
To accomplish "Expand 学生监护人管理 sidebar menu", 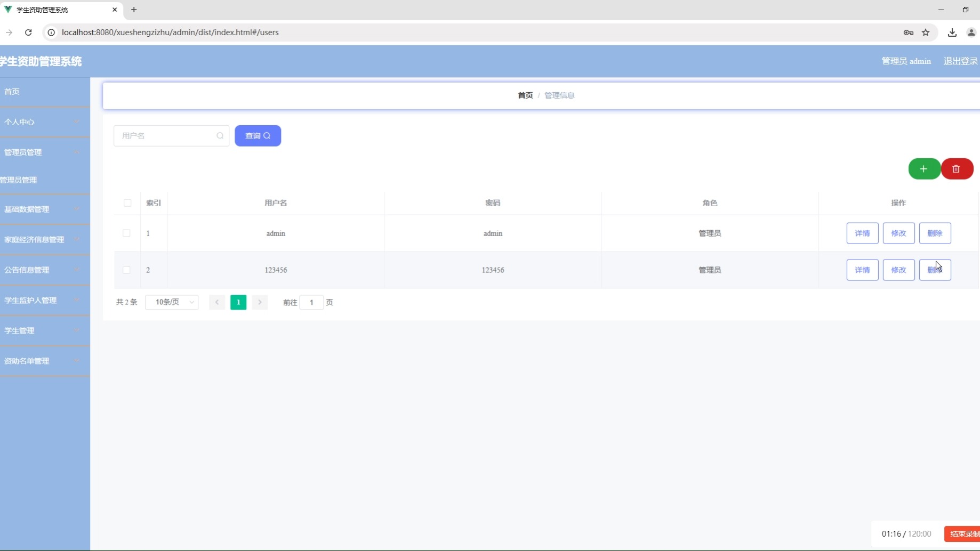I will [45, 301].
